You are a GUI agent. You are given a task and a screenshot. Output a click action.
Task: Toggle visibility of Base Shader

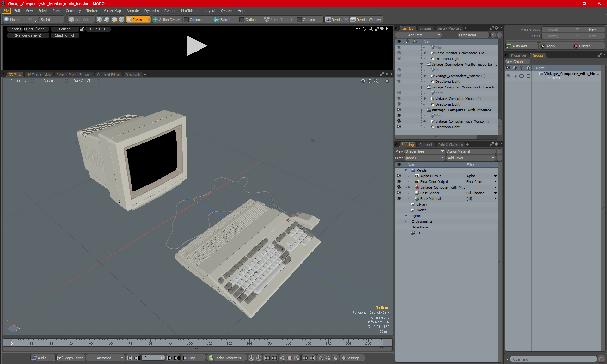tap(399, 193)
